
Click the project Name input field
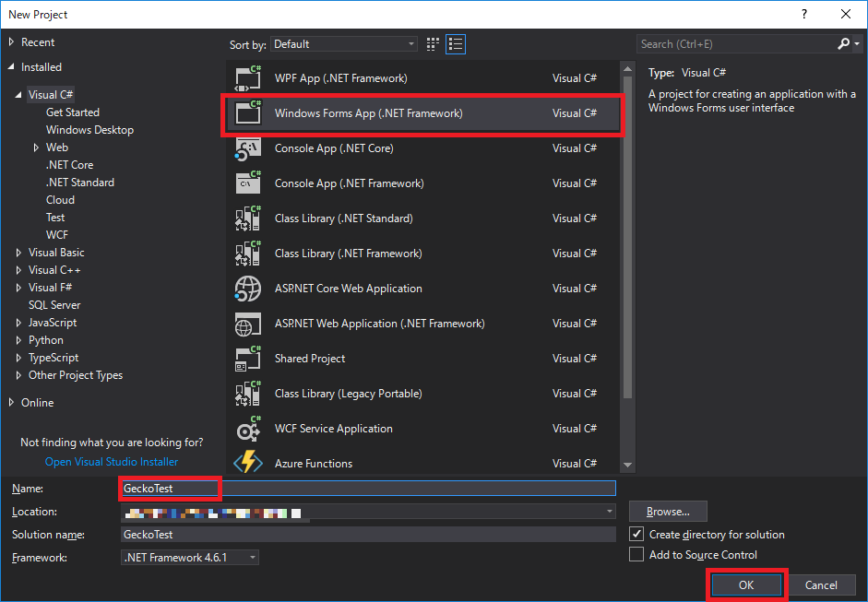[367, 488]
